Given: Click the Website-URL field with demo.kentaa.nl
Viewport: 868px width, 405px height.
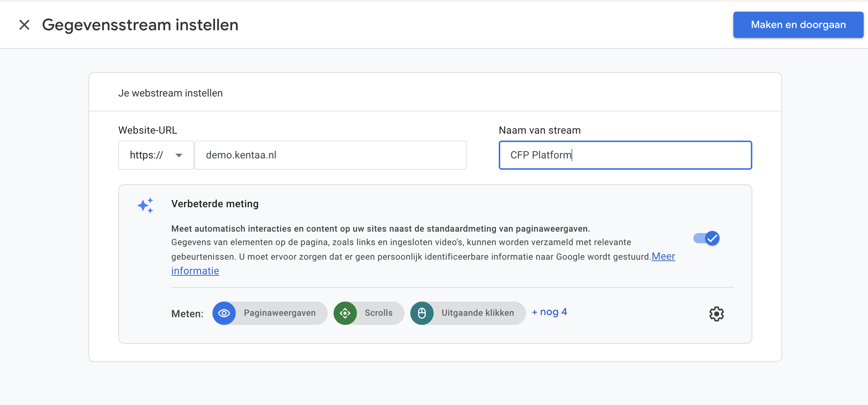Looking at the screenshot, I should pyautogui.click(x=331, y=155).
